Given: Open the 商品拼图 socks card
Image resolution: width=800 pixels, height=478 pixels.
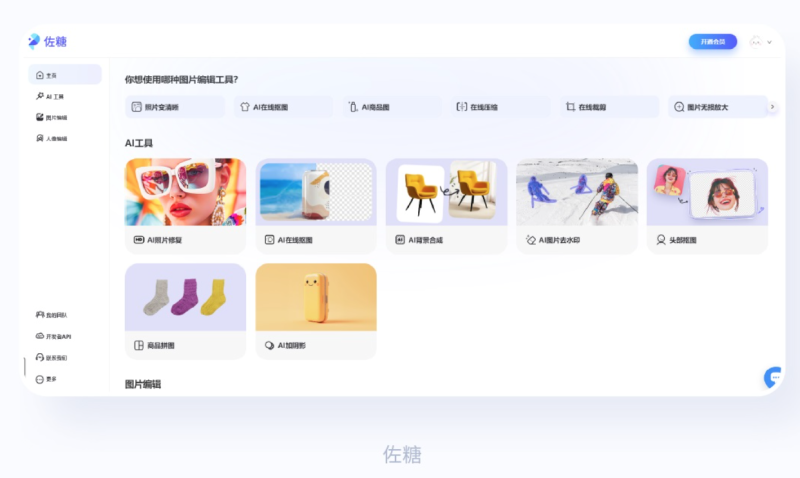Looking at the screenshot, I should (185, 311).
